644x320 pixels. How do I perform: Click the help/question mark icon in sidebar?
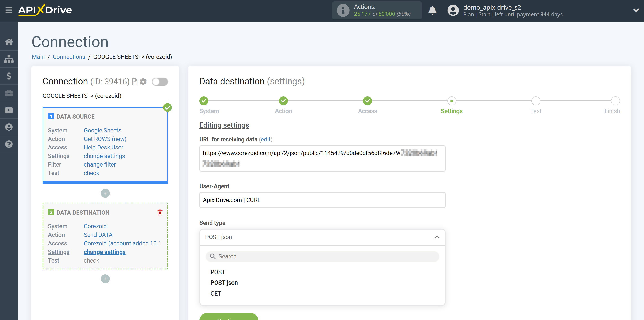tap(9, 144)
